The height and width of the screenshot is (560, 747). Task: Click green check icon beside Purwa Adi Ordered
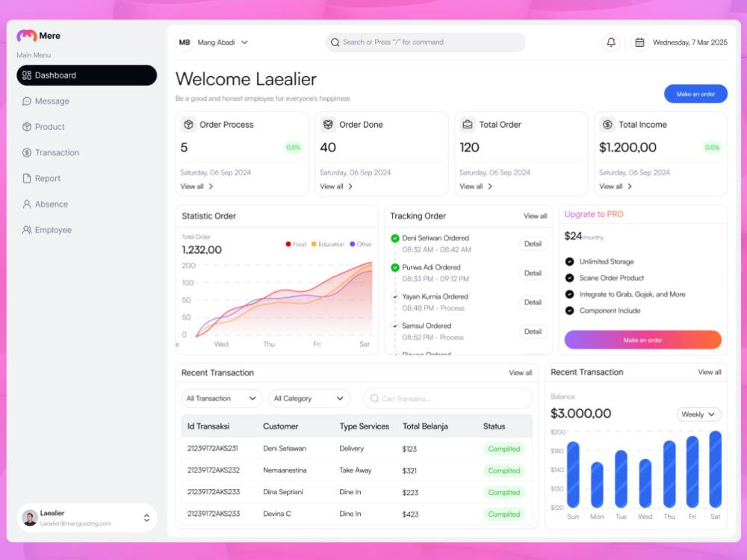[x=395, y=267]
